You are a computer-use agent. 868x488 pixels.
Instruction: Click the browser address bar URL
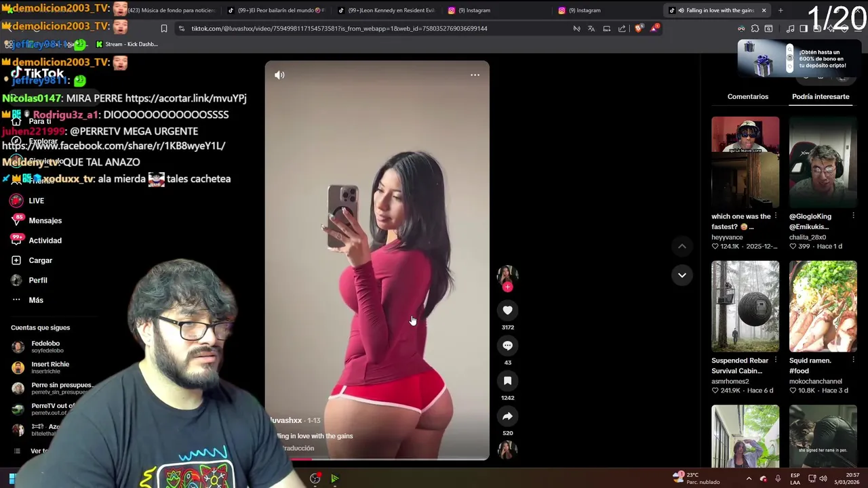(x=339, y=28)
